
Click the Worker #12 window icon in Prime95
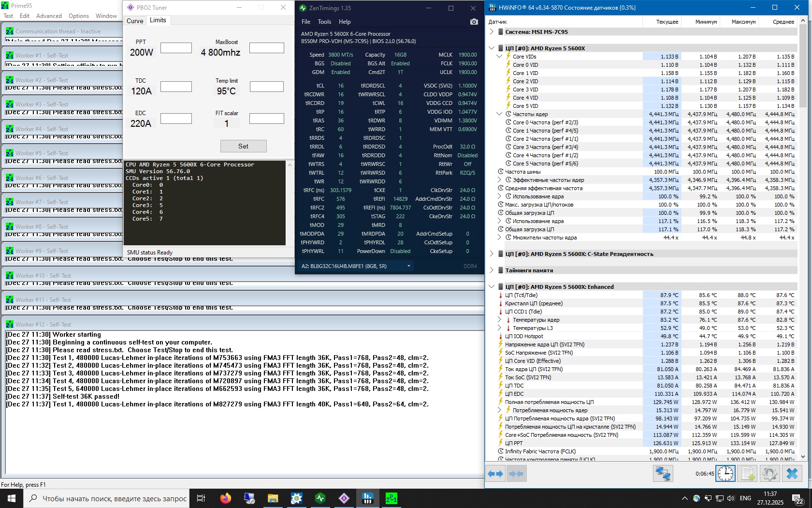coord(10,324)
